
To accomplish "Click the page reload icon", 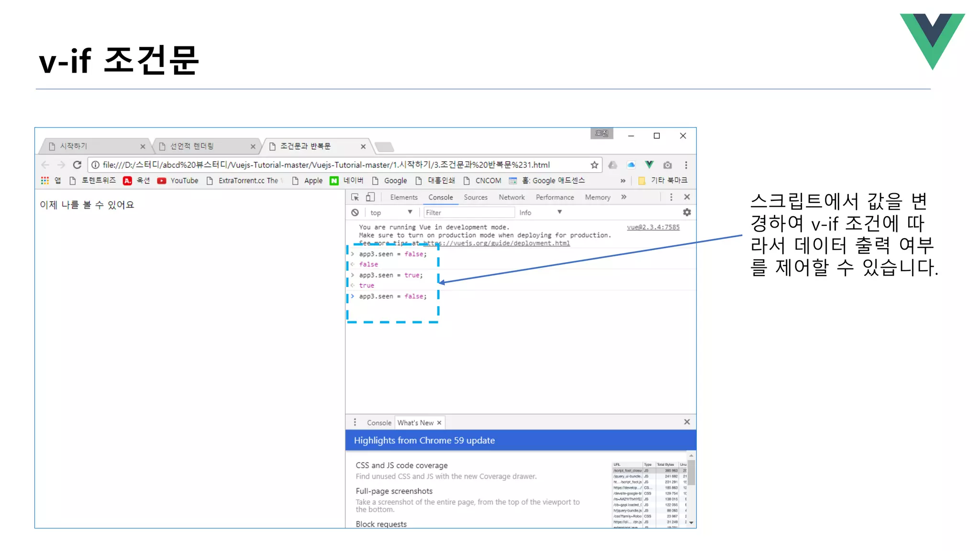I will click(x=77, y=165).
